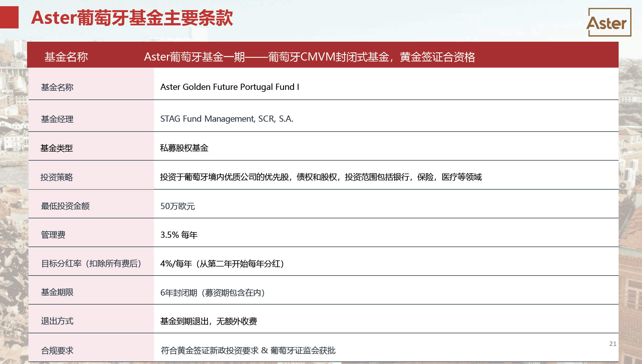Click the '基金经理' row label

[x=57, y=119]
